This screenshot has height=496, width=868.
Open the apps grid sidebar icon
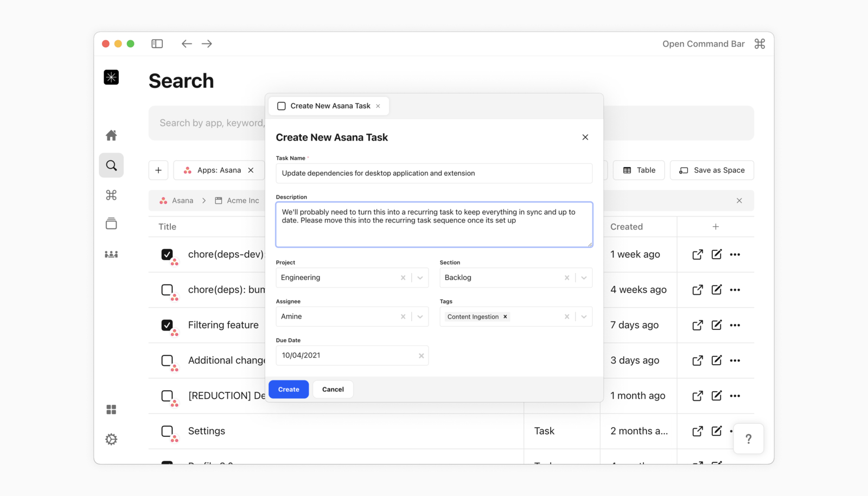(x=111, y=409)
